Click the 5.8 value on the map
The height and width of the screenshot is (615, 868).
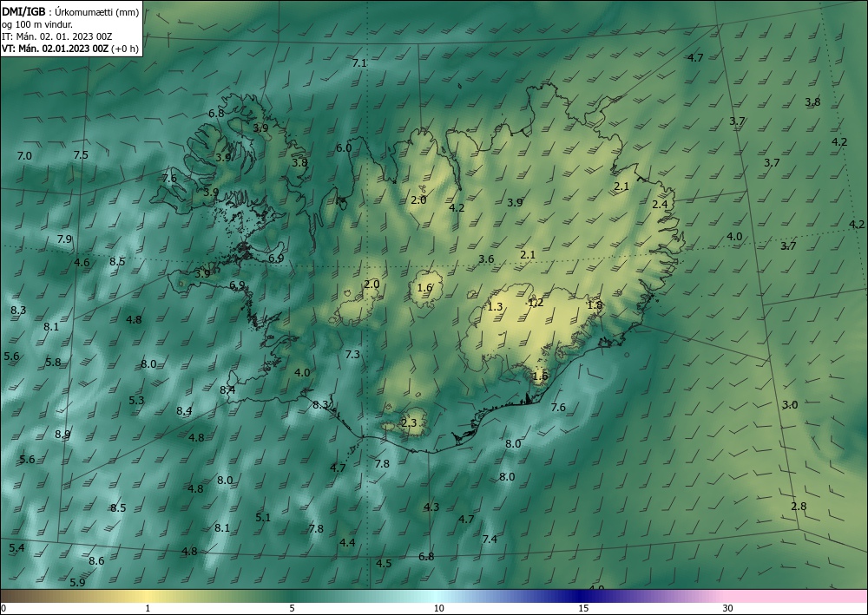pos(53,363)
